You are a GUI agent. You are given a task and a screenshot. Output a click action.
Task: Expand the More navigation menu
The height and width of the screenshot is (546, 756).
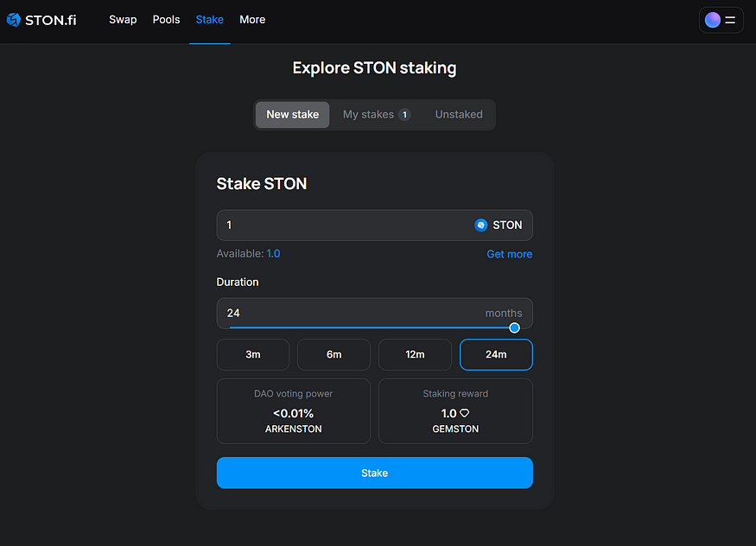pyautogui.click(x=252, y=20)
